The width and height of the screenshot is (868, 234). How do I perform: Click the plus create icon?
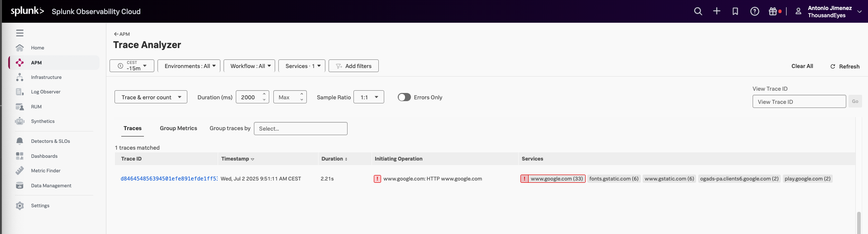coord(717,11)
